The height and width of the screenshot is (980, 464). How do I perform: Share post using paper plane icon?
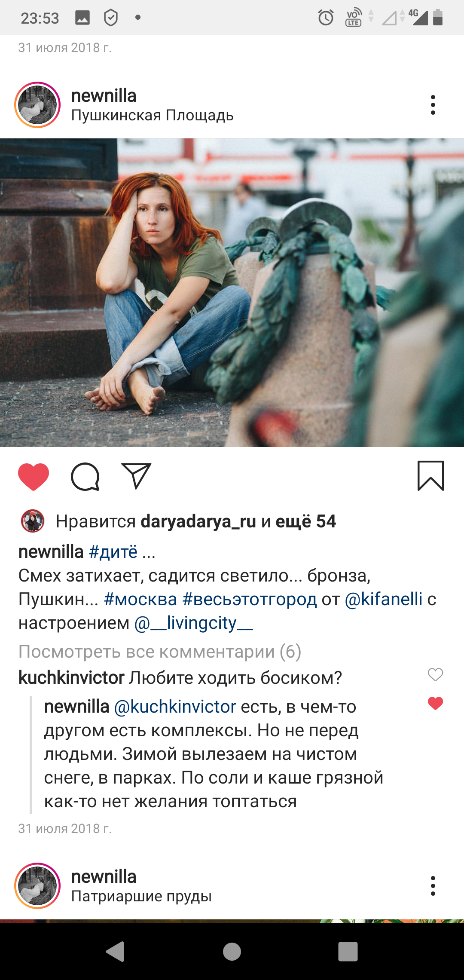point(136,476)
